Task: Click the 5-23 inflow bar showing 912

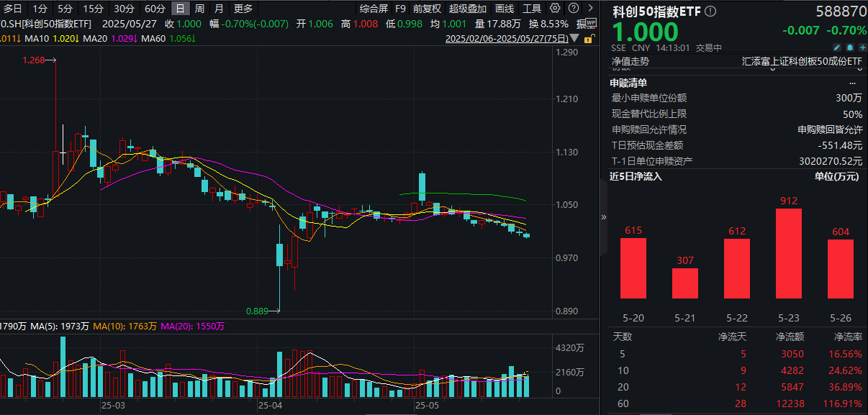Action: pyautogui.click(x=788, y=255)
